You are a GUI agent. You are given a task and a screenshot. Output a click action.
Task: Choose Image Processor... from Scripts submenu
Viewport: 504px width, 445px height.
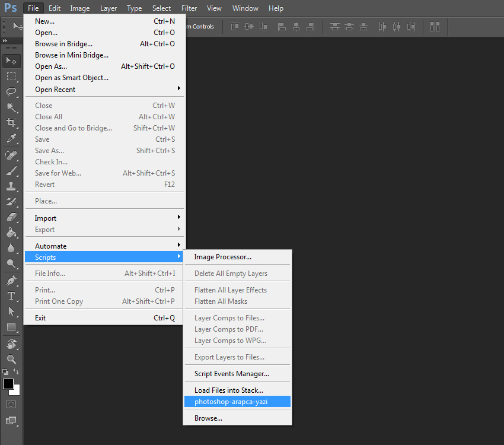click(237, 257)
